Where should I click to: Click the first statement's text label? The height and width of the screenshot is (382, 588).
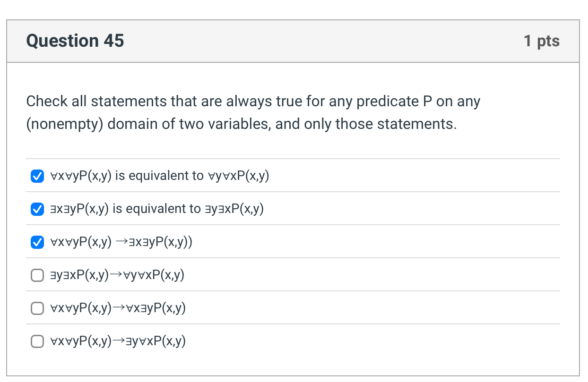[159, 176]
